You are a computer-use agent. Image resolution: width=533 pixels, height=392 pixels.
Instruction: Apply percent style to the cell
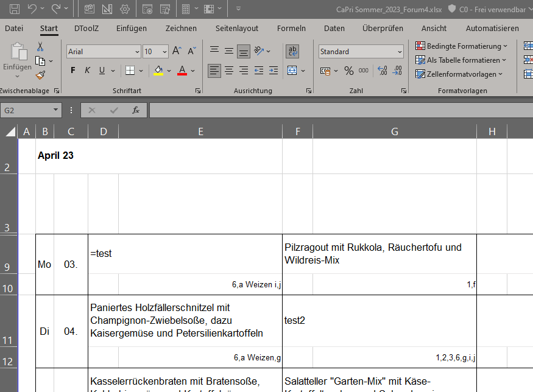pyautogui.click(x=349, y=71)
